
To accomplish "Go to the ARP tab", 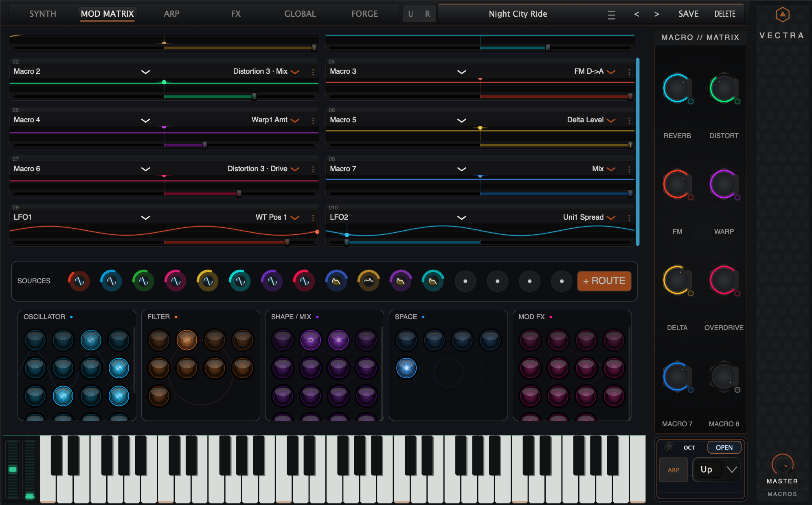I will pyautogui.click(x=171, y=14).
